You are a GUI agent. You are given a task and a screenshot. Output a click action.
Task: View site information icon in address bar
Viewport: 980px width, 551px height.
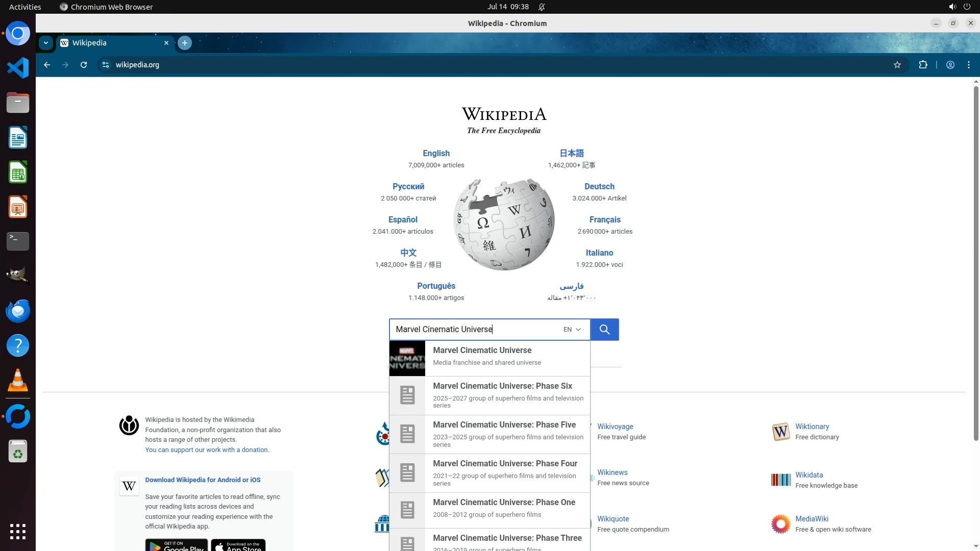click(x=106, y=65)
